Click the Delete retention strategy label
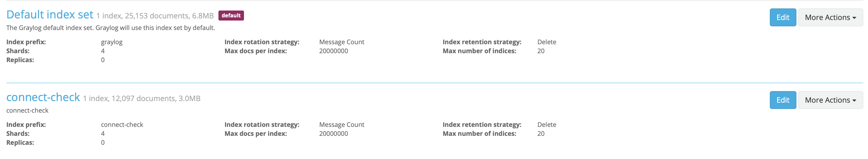 [547, 42]
